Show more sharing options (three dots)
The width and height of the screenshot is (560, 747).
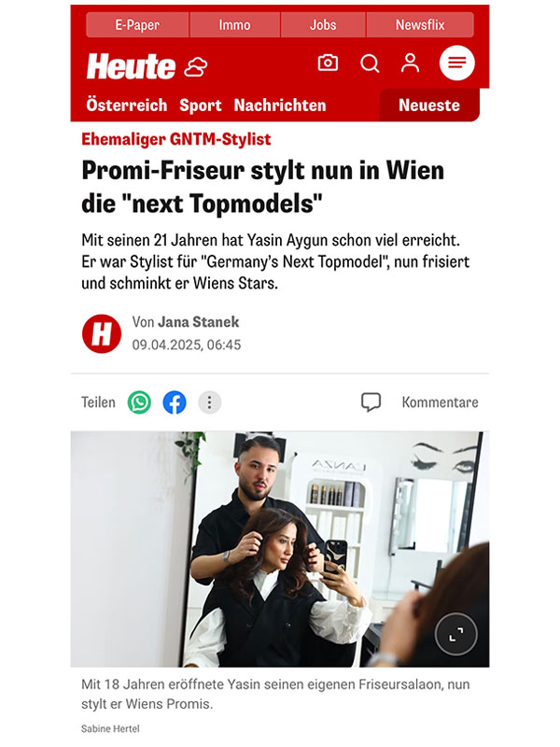(209, 402)
